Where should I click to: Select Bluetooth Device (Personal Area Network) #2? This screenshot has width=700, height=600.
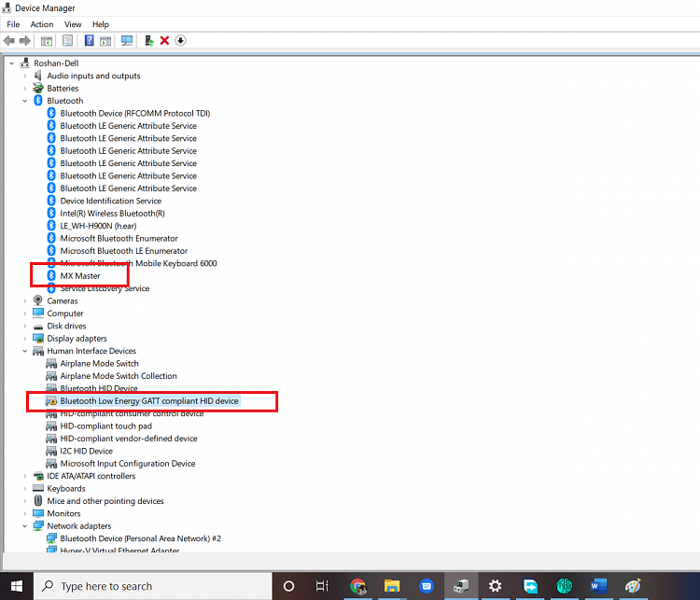click(141, 538)
